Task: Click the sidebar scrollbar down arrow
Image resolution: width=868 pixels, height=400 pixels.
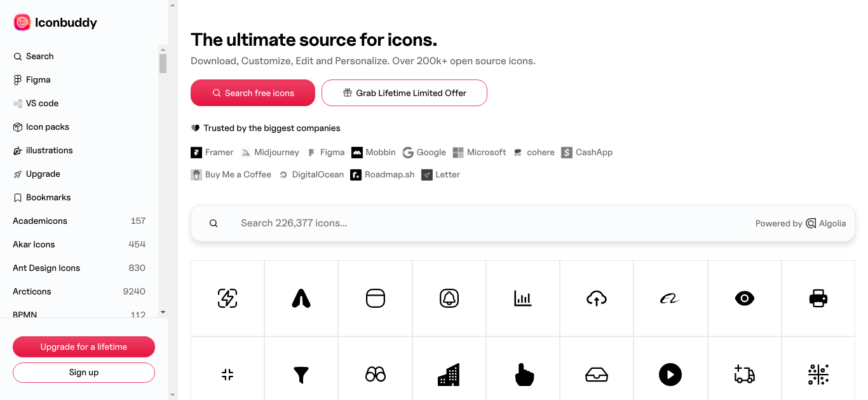Action: coord(163,312)
